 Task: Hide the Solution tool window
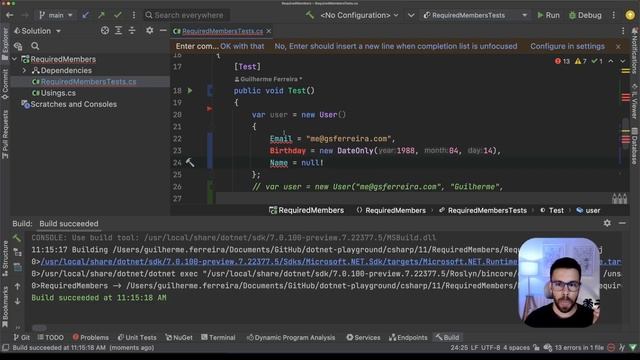click(163, 31)
